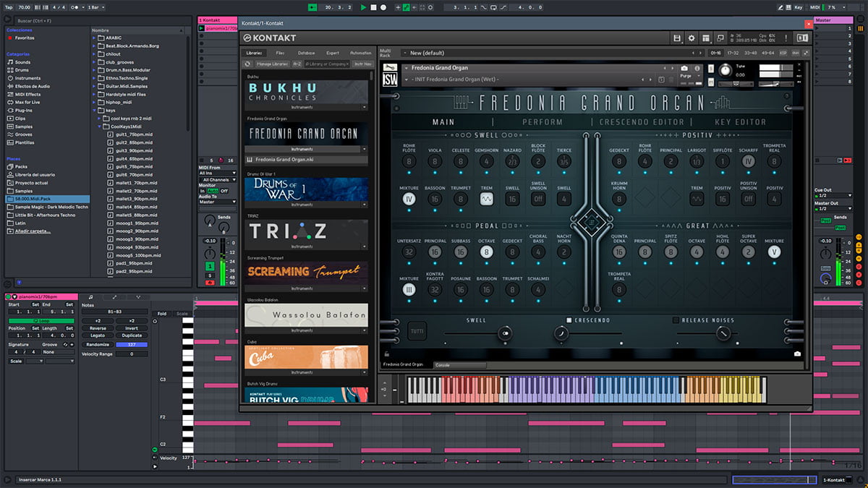Click the Invert notes button
Image resolution: width=868 pixels, height=488 pixels.
click(132, 328)
